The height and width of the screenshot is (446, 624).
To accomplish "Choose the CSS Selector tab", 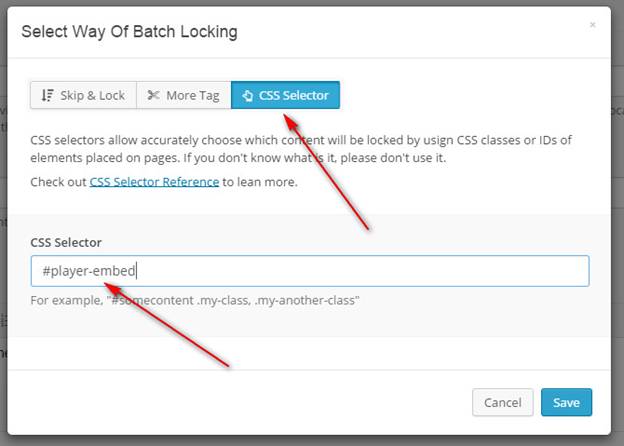I will 286,95.
